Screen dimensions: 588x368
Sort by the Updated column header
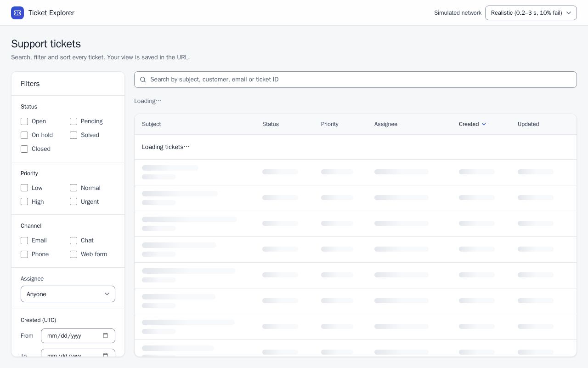pyautogui.click(x=528, y=124)
